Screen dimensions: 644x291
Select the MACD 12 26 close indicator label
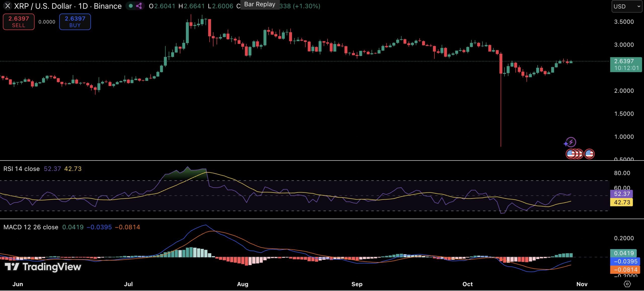coord(31,227)
